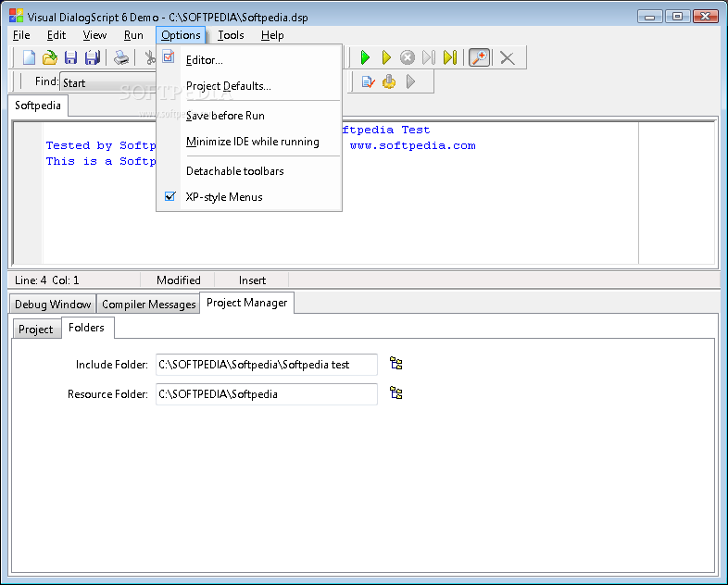Click the Include Folder path field
The image size is (728, 585).
point(267,365)
